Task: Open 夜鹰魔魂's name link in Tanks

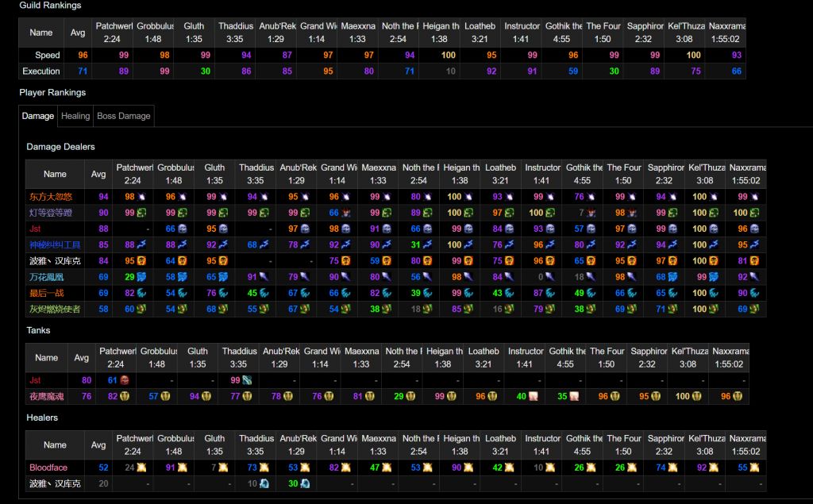Action: pos(46,396)
